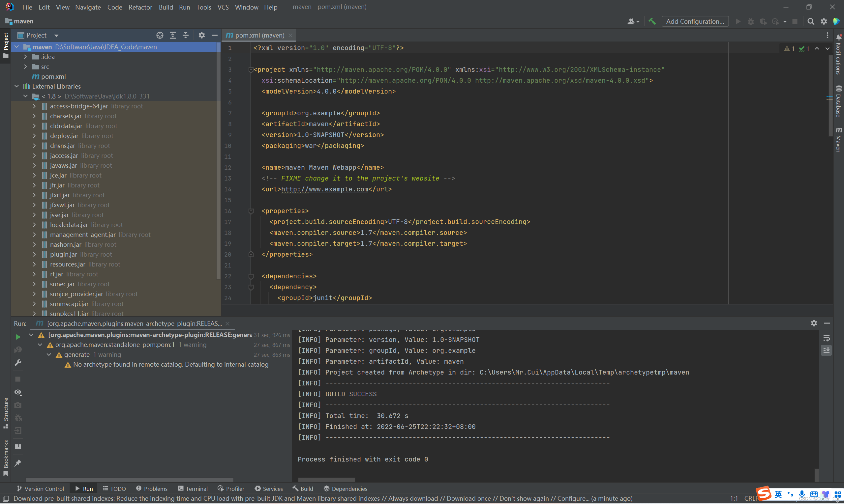Switch to the Terminal tool tab
Screen dimensions: 844x504
pyautogui.click(x=193, y=489)
